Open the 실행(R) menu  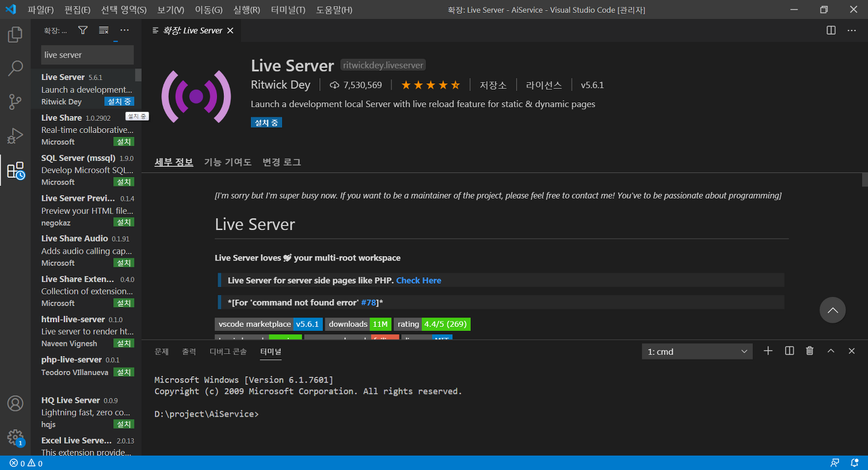click(246, 9)
